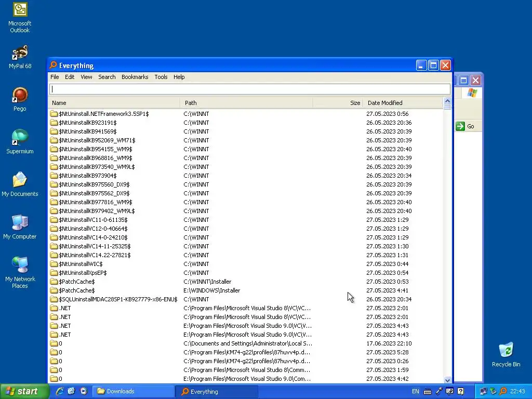Image resolution: width=532 pixels, height=399 pixels.
Task: Click the microphone icon in language bar
Action: [x=439, y=391]
